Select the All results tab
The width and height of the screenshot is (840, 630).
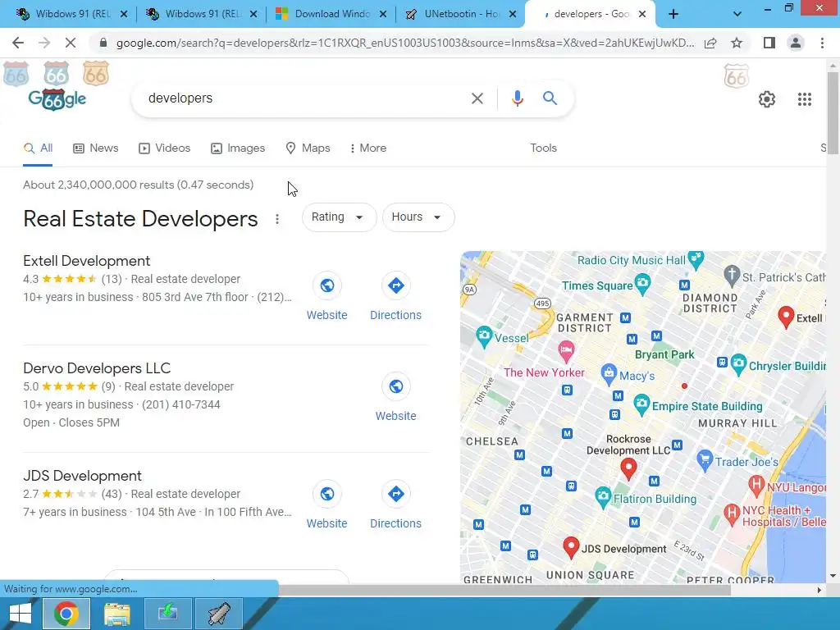(38, 148)
